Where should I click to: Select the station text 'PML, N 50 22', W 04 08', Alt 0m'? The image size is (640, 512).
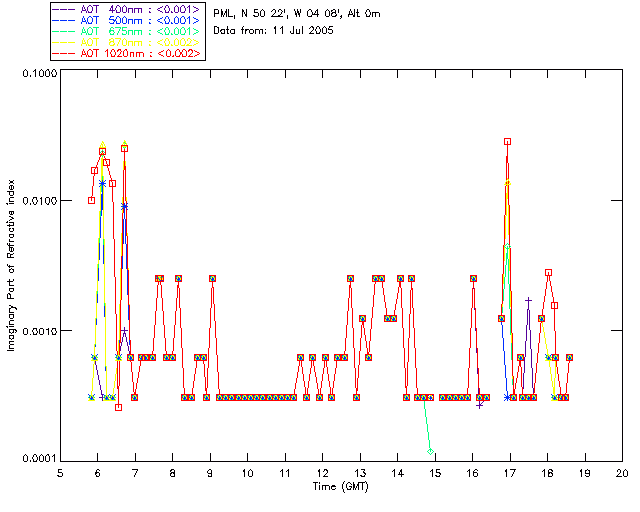pos(297,14)
